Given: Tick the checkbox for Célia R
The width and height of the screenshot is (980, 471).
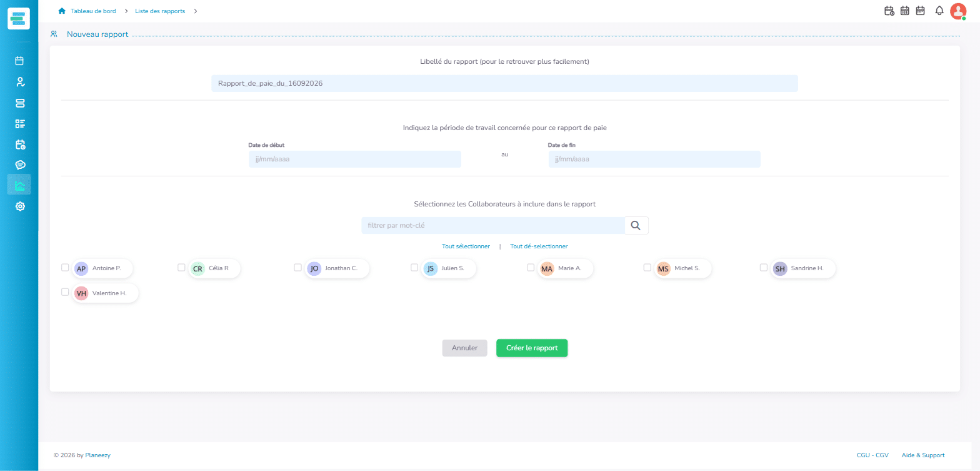Looking at the screenshot, I should coord(181,267).
